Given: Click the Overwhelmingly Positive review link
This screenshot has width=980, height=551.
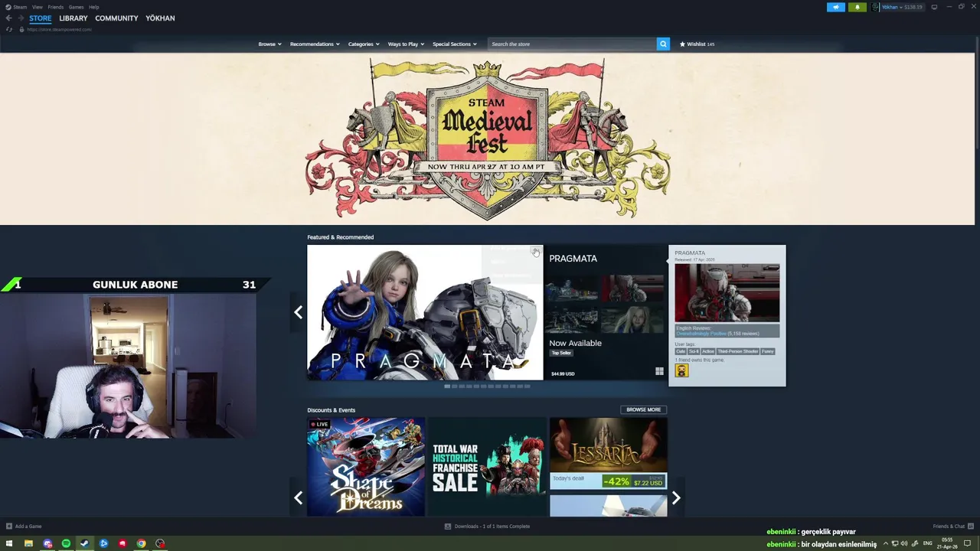Looking at the screenshot, I should click(x=701, y=334).
